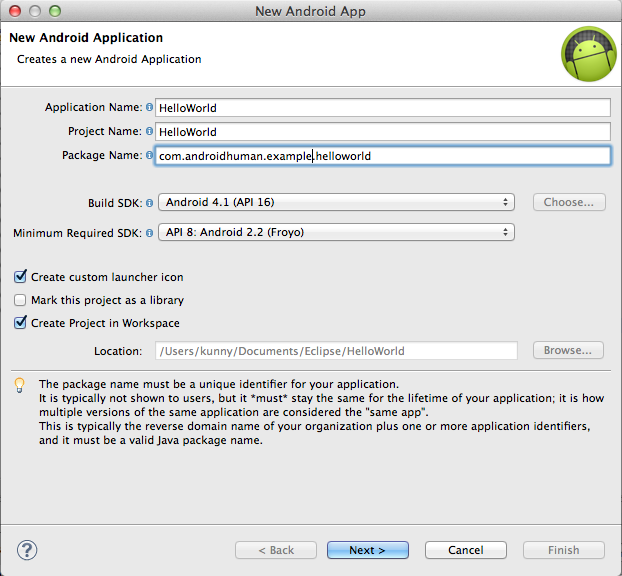Screen dimensions: 622x576
Task: Click 'Creates a new Android Application' subtitle
Action: (x=109, y=59)
